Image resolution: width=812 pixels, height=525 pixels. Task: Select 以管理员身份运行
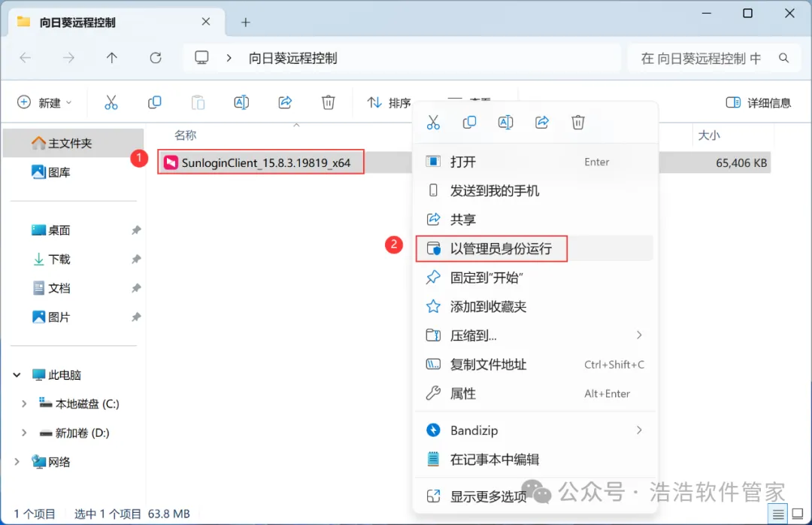(x=535, y=249)
